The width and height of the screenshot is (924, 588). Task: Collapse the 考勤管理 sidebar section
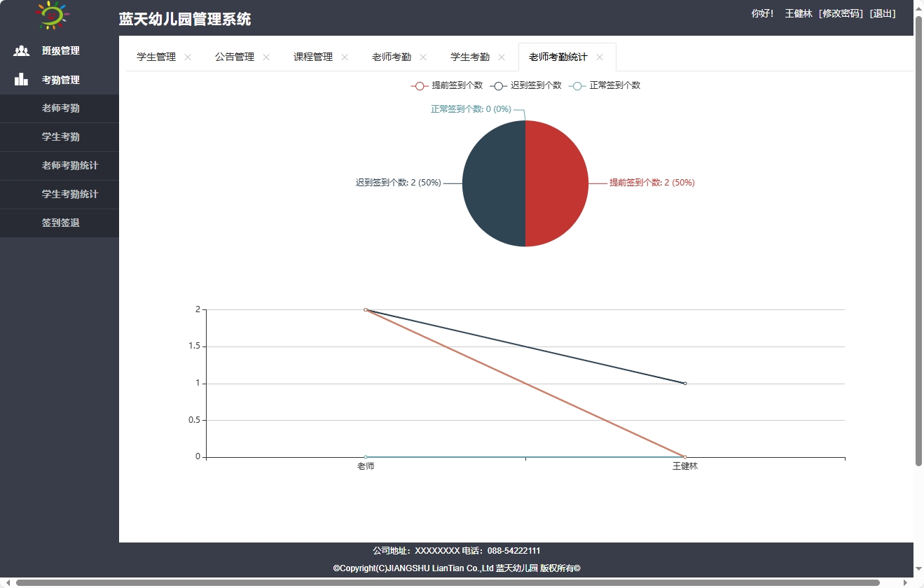coord(60,79)
